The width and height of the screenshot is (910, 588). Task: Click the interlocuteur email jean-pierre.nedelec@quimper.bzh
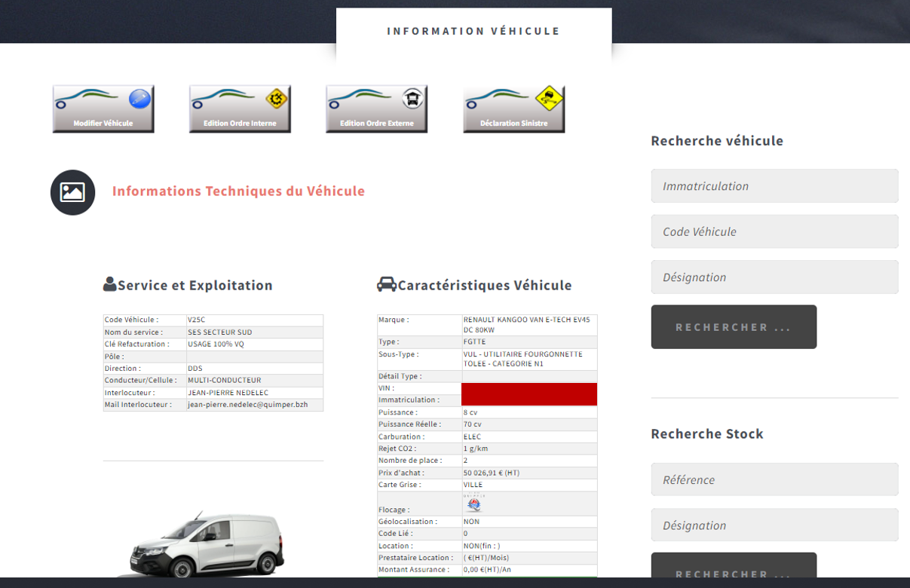(247, 405)
